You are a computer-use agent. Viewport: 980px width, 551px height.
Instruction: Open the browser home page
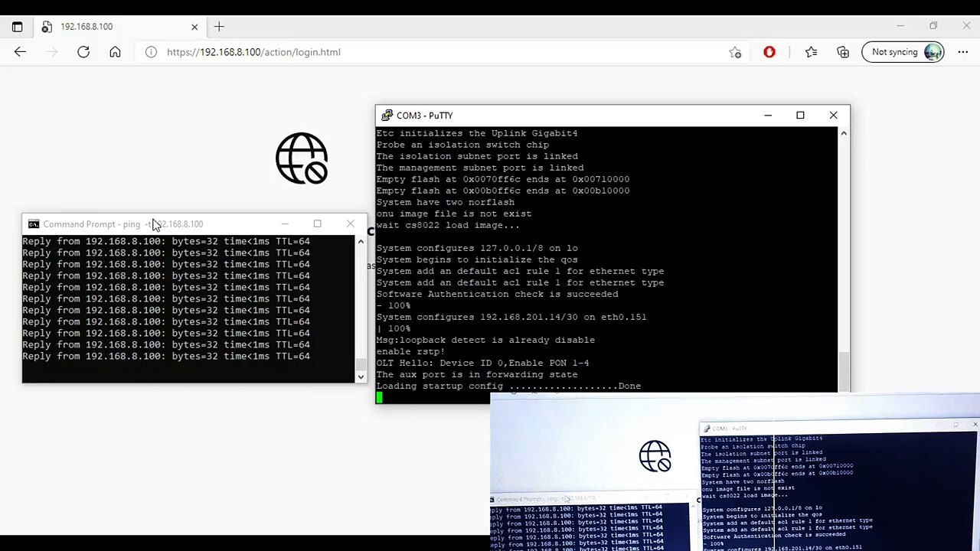coord(115,52)
